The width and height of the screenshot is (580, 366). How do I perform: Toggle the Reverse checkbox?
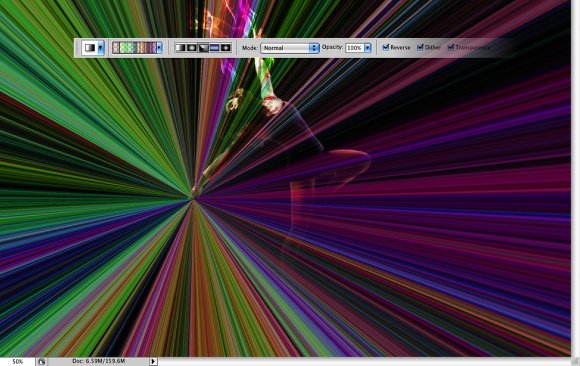(386, 47)
